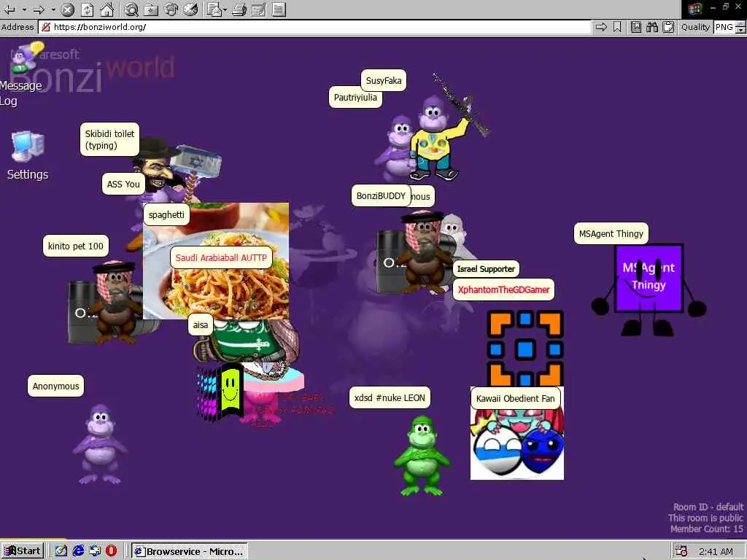Click the purple Anonymous Bonzi at bottom-left
The height and width of the screenshot is (560, 747).
100,444
